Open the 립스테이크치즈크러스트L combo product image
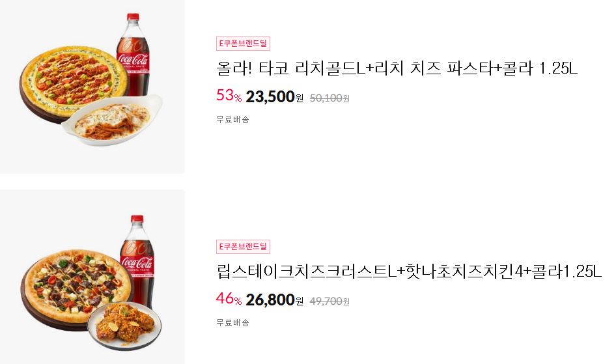Image resolution: width=616 pixels, height=364 pixels. point(92,277)
